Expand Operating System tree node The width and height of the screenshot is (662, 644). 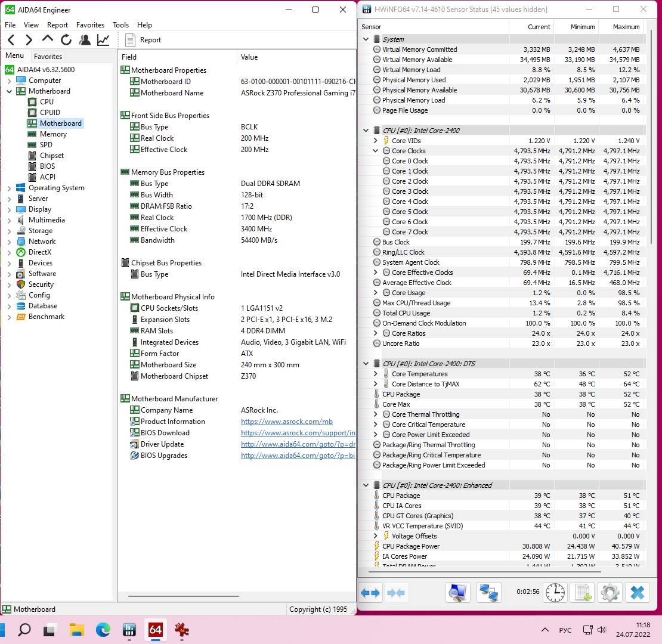(x=10, y=188)
